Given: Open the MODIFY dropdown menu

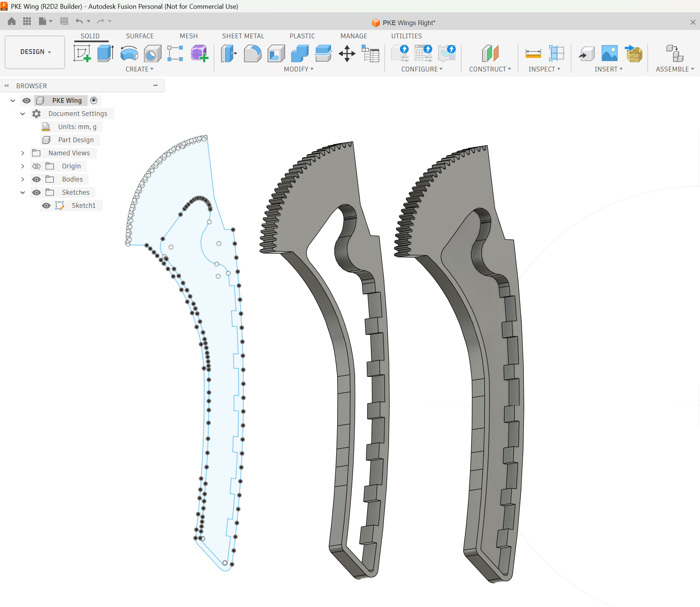Looking at the screenshot, I should pos(299,69).
